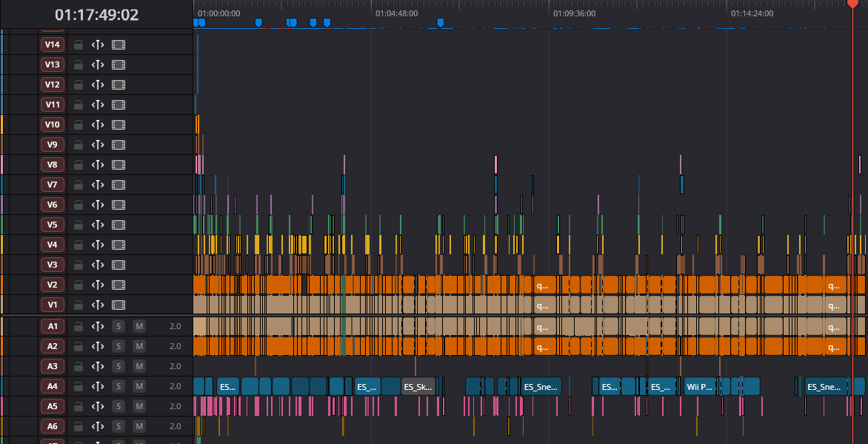Screen dimensions: 868x444
Task: Toggle auto track selector on V11
Action: [98, 105]
